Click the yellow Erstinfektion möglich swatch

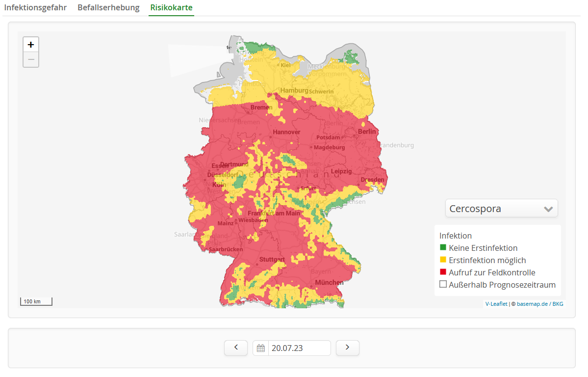pyautogui.click(x=443, y=260)
